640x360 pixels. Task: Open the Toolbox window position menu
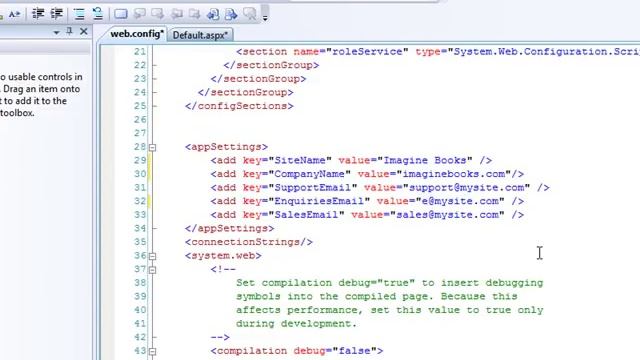(x=56, y=32)
